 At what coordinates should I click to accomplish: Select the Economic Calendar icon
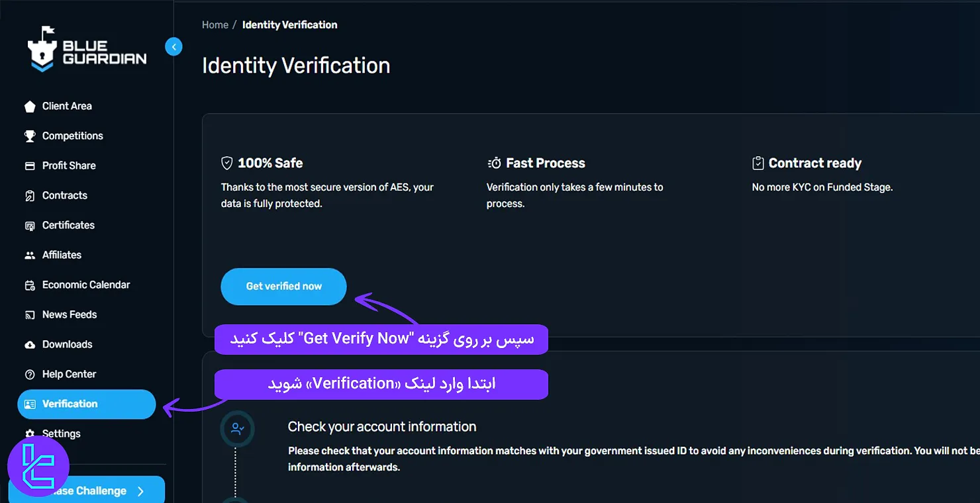tap(30, 285)
